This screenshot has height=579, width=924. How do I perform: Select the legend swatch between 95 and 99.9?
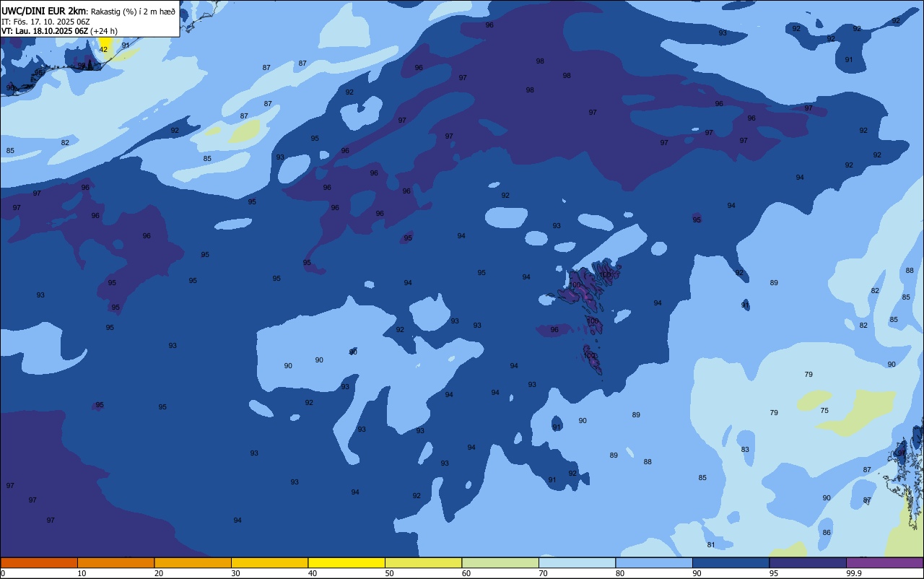[808, 562]
